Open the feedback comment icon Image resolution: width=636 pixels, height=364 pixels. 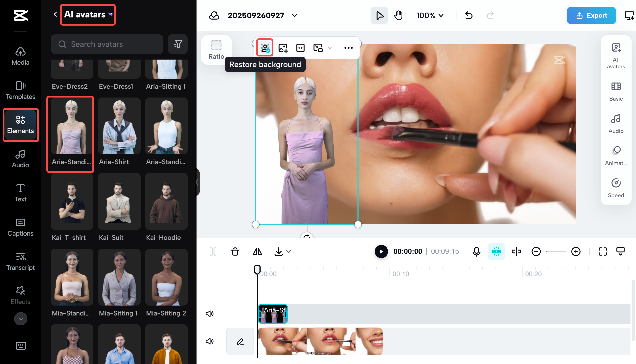[621, 251]
